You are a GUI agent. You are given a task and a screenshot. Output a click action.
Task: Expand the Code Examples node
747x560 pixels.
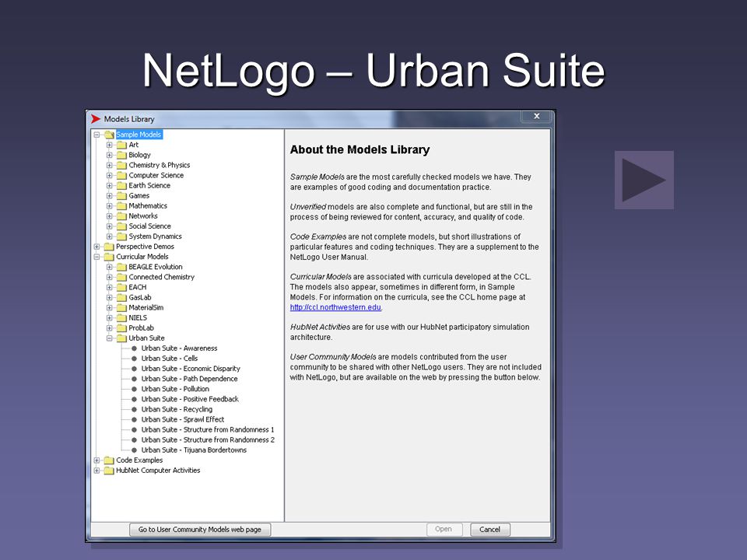[96, 460]
